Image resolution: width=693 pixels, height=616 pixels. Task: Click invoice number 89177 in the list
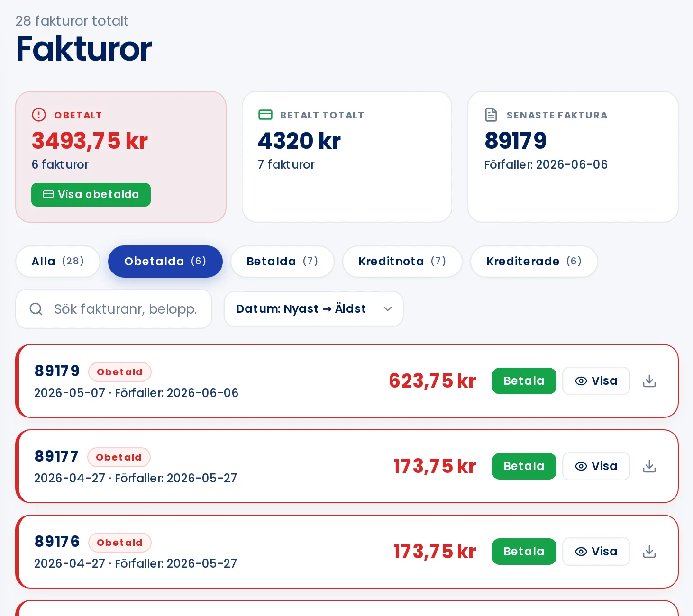pos(56,456)
